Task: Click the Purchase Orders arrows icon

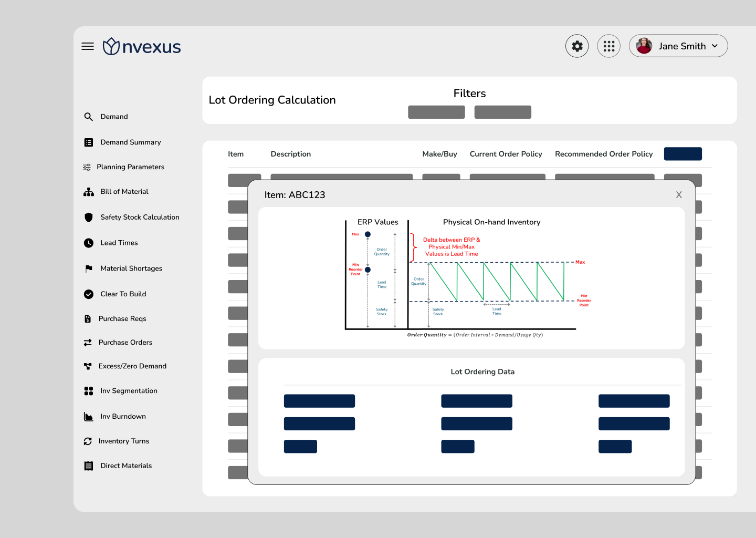Action: (88, 343)
